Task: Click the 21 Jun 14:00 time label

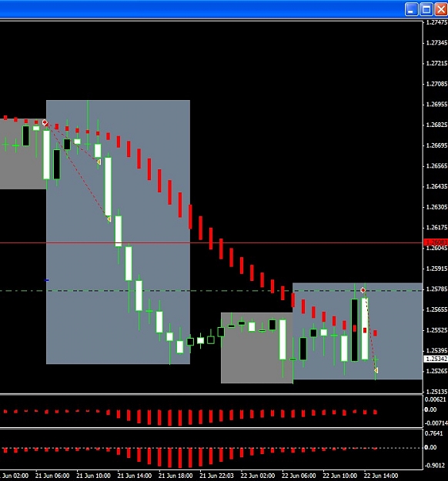Action: point(135,476)
